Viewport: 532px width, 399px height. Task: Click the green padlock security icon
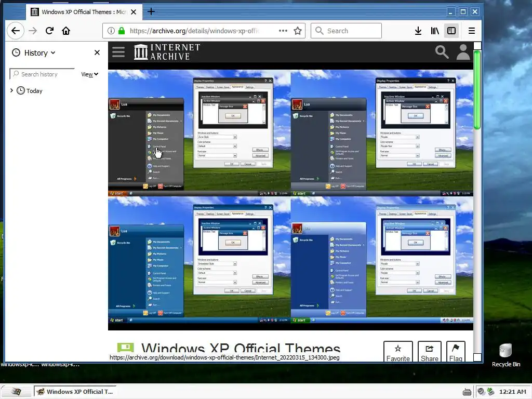(122, 31)
